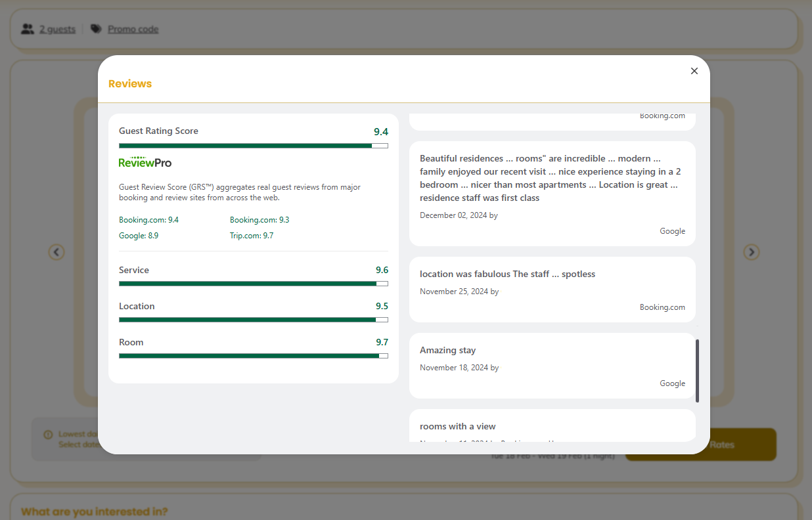Click the Service score 9.6
The image size is (812, 520).
(382, 270)
